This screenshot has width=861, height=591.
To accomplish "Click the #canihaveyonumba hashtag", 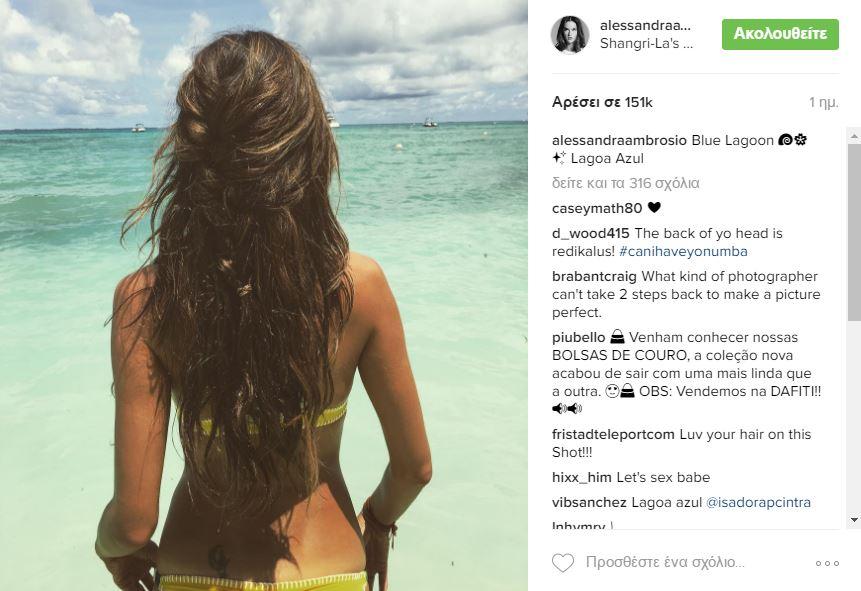I will [x=683, y=252].
